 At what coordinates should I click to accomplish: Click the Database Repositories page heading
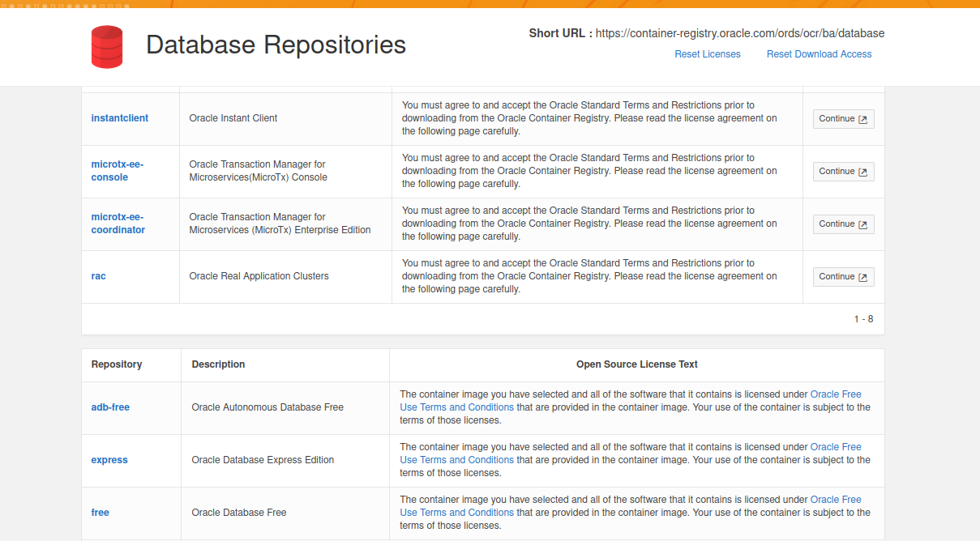pos(276,45)
